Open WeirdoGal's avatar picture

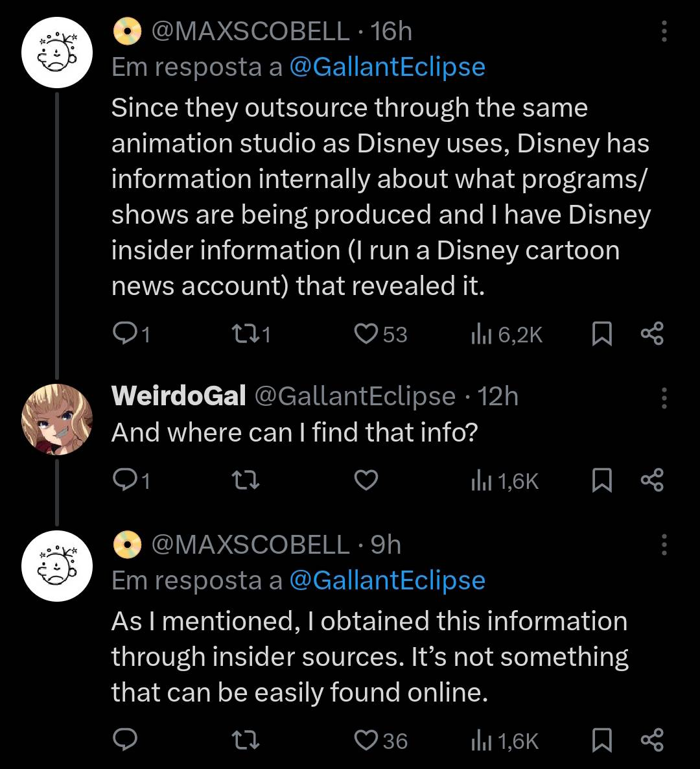(57, 420)
